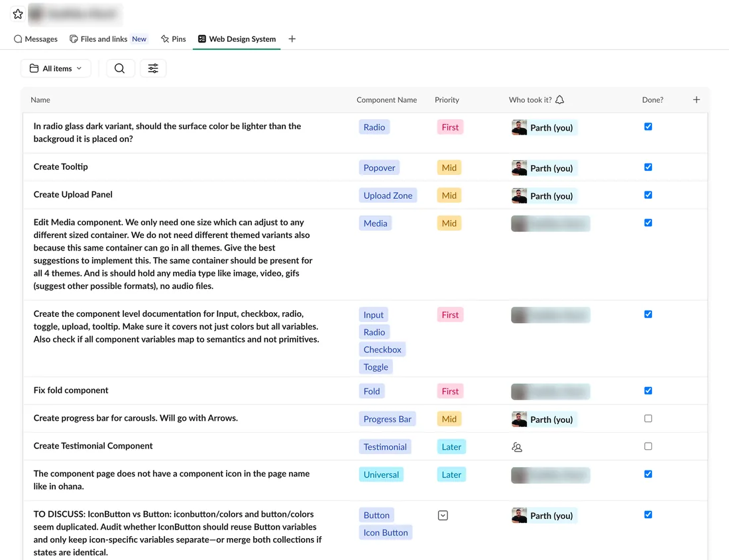The height and width of the screenshot is (560, 729).
Task: Uncheck Done for the component level documentation row
Action: [x=648, y=314]
